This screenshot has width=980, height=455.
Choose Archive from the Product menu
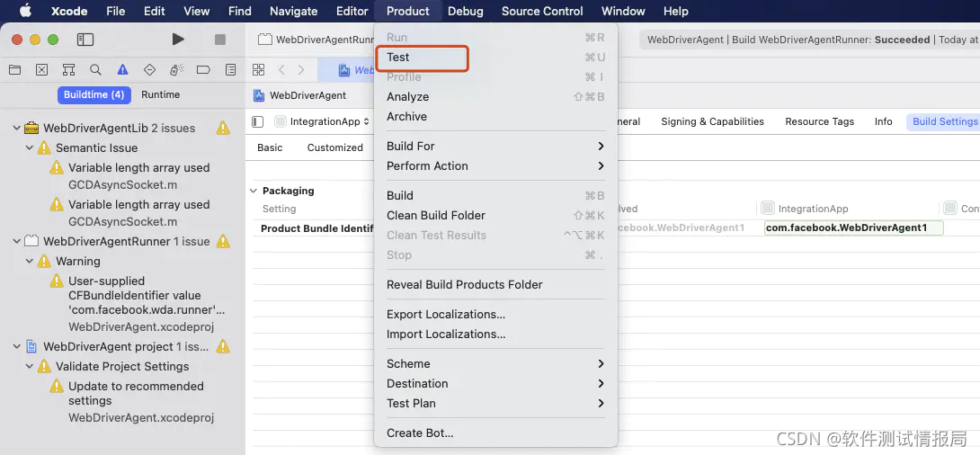point(495,116)
